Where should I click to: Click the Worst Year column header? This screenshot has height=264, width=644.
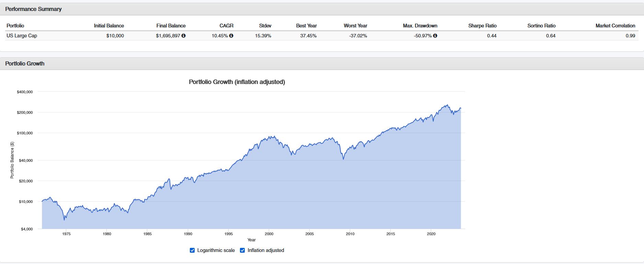coord(355,26)
